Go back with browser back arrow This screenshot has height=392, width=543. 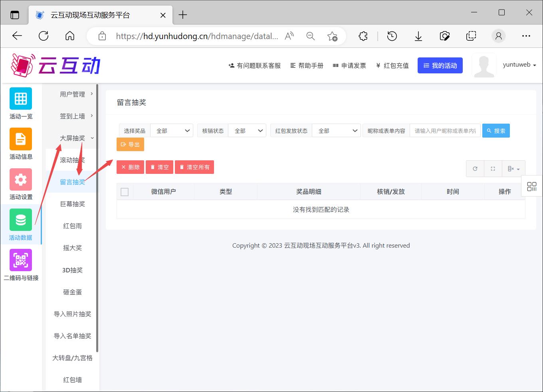(x=17, y=36)
